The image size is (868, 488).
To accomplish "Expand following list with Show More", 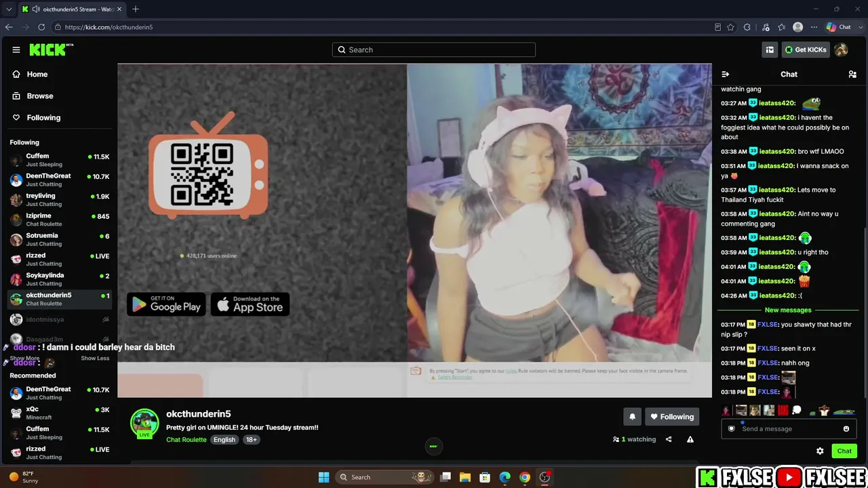I will click(x=24, y=359).
